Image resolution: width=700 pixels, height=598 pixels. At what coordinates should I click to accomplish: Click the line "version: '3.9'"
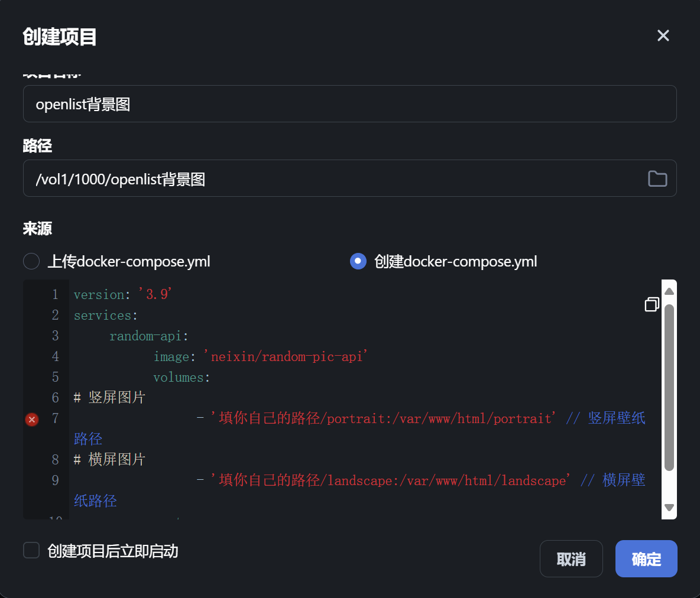tap(123, 294)
